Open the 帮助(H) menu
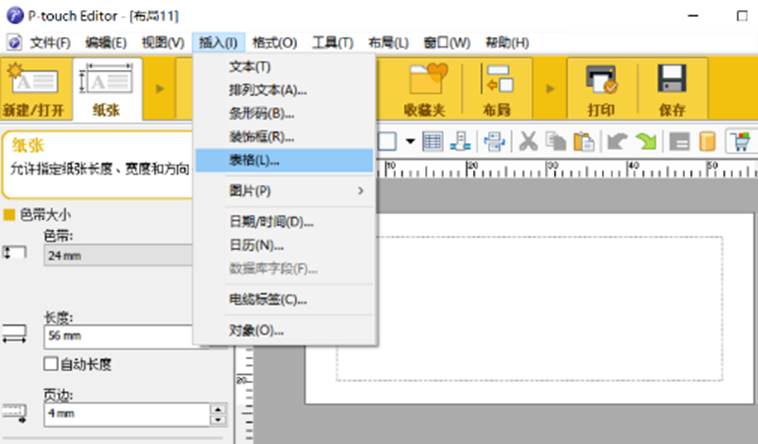 [x=507, y=43]
